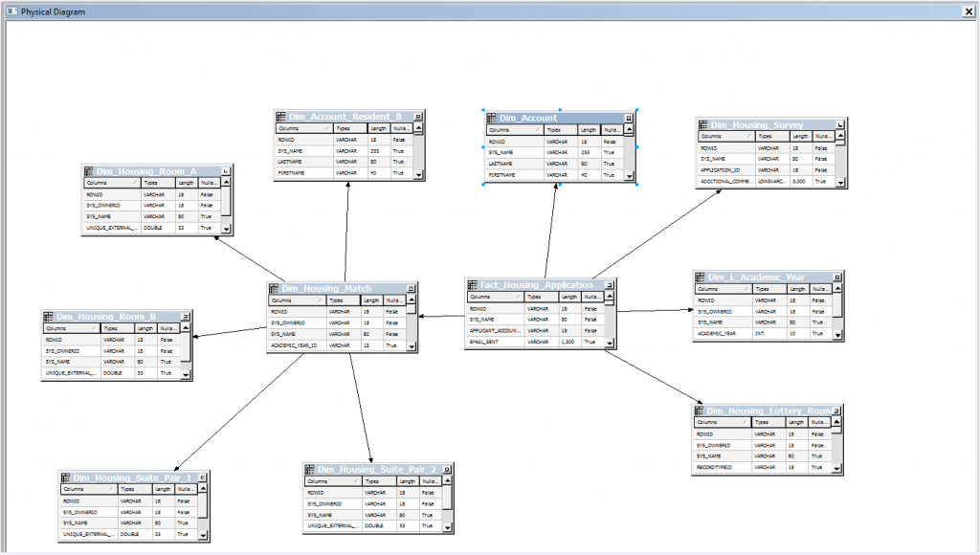Click the Dim_L_Academic_Year table icon
This screenshot has width=980, height=555.
pos(700,277)
